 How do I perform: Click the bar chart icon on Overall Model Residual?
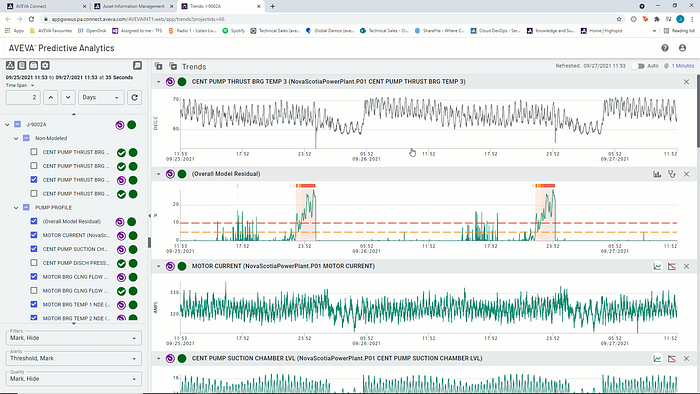[657, 174]
